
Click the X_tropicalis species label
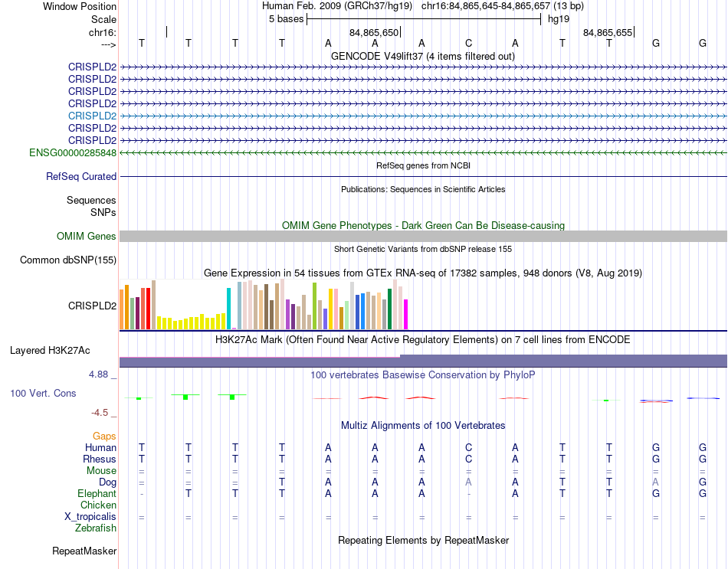pyautogui.click(x=90, y=517)
